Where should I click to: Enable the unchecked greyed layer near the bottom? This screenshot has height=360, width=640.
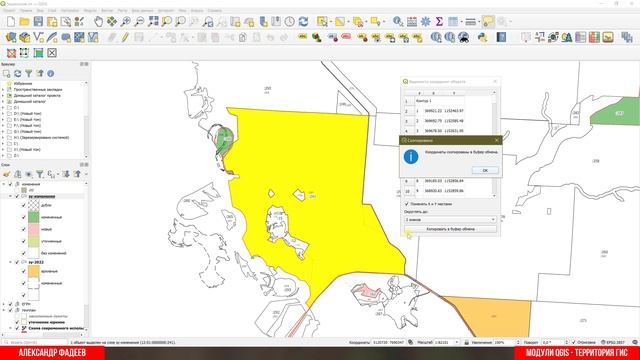[17, 316]
